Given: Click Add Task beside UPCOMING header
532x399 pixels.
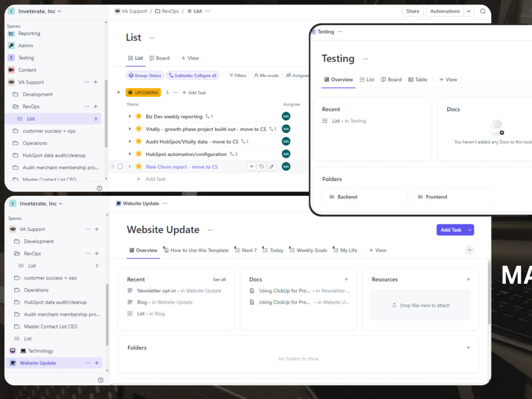Looking at the screenshot, I should pyautogui.click(x=194, y=93).
